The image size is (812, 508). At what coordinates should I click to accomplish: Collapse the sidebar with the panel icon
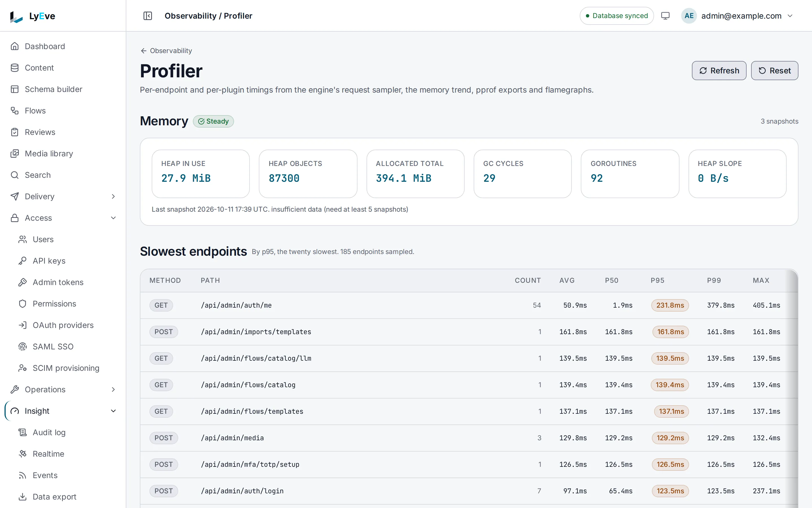148,16
